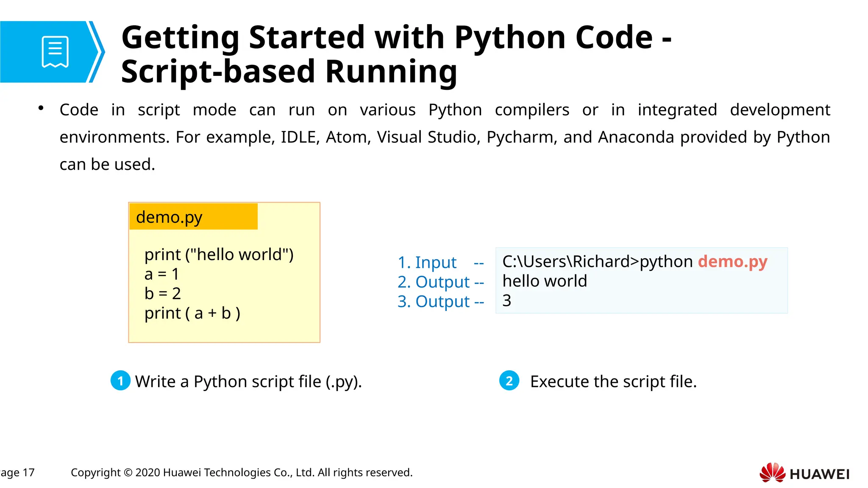Click the 'hello world' output line

pyautogui.click(x=545, y=281)
